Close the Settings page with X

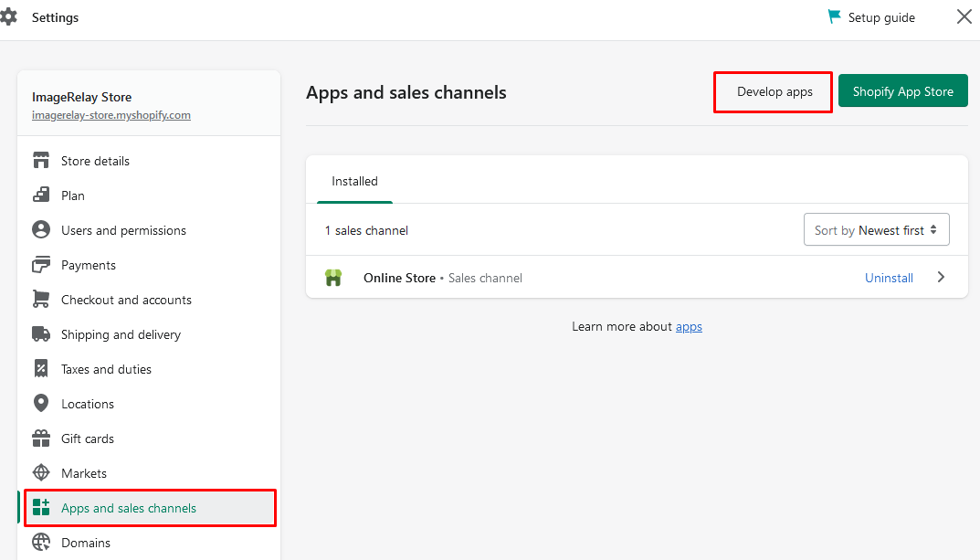pyautogui.click(x=964, y=16)
